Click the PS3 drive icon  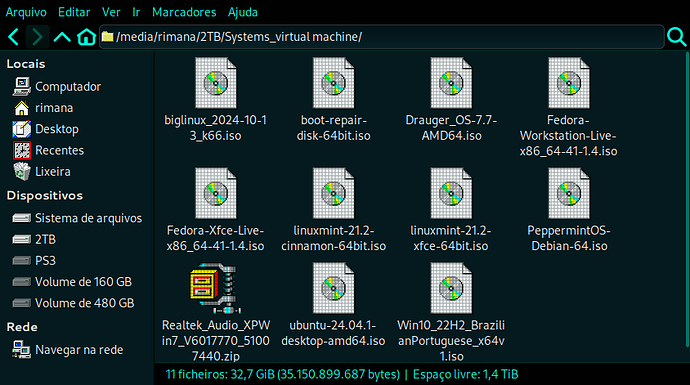(22, 260)
